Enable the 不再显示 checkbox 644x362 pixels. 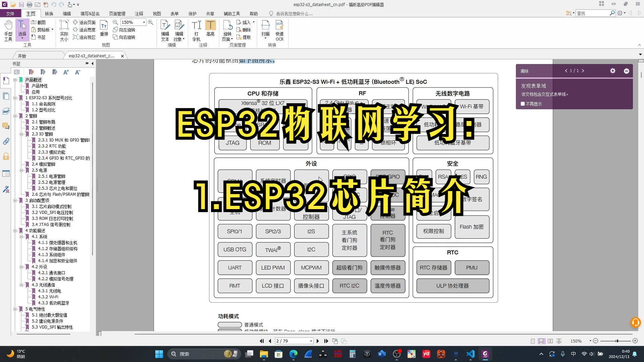(522, 104)
